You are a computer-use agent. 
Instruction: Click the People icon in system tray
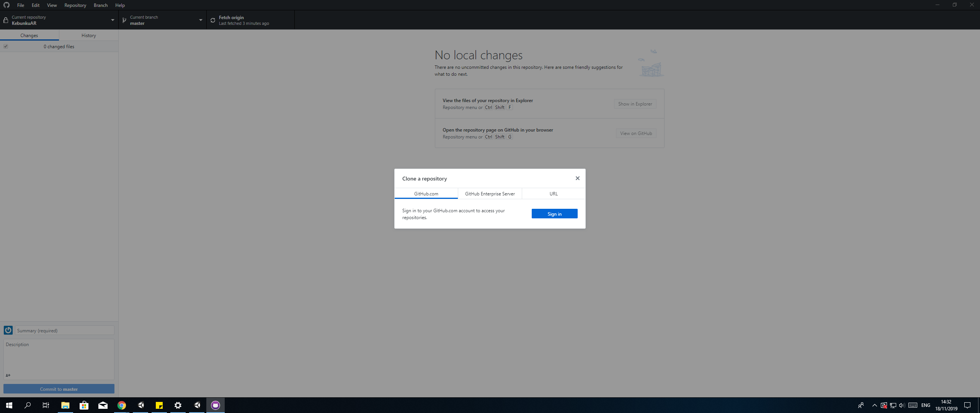pos(861,405)
